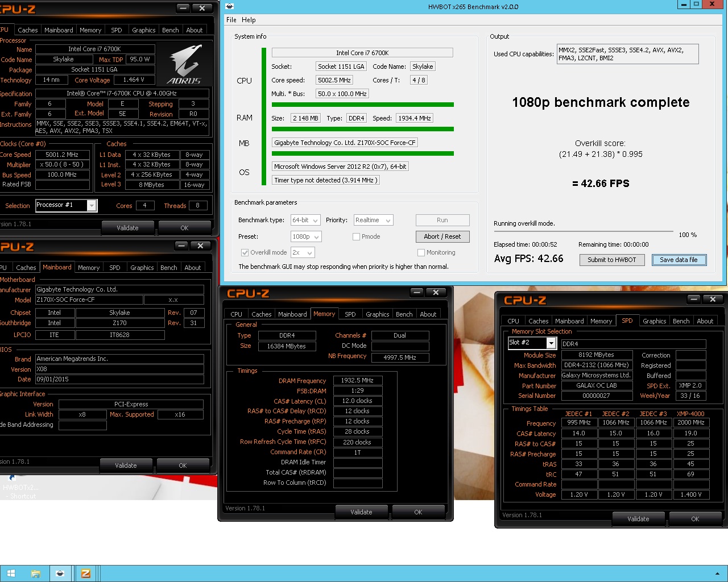
Task: Click the Module Size 8192 MBytes value
Action: (597, 355)
